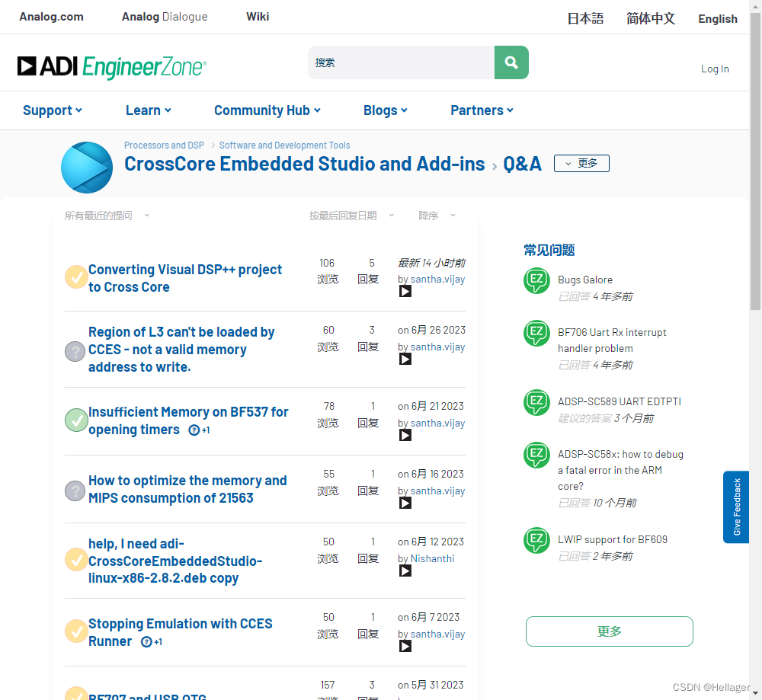762x700 pixels.
Task: Click the EZ avatar beside Bugs Galore
Action: coord(536,281)
